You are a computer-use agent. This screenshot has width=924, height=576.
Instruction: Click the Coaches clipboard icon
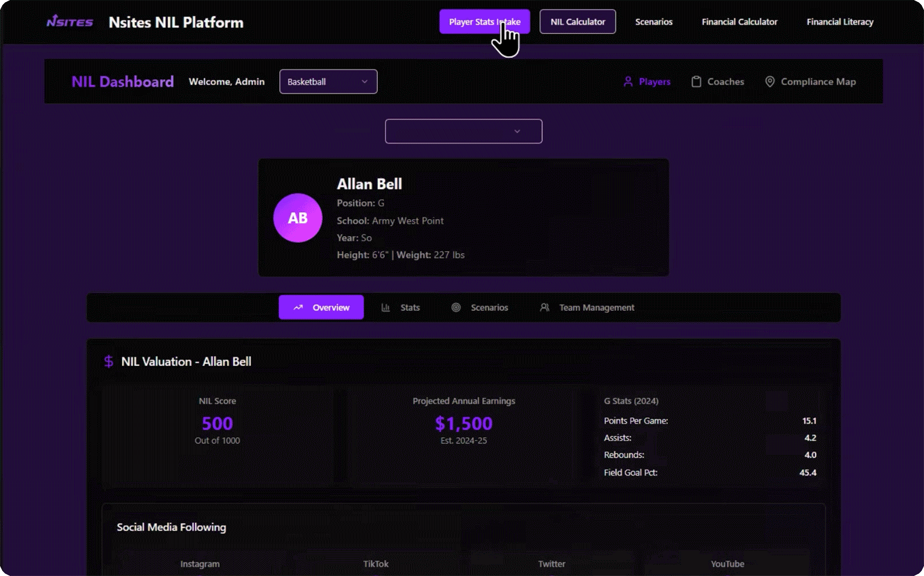(696, 82)
